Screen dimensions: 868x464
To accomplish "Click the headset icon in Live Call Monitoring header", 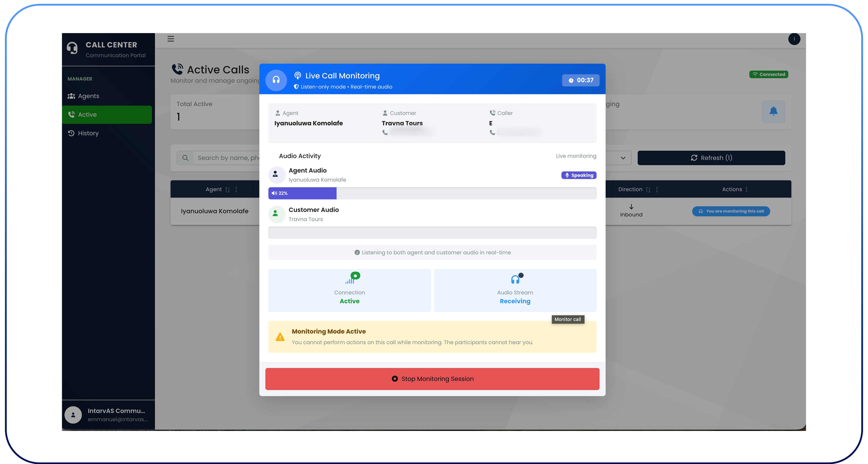I will tap(276, 80).
